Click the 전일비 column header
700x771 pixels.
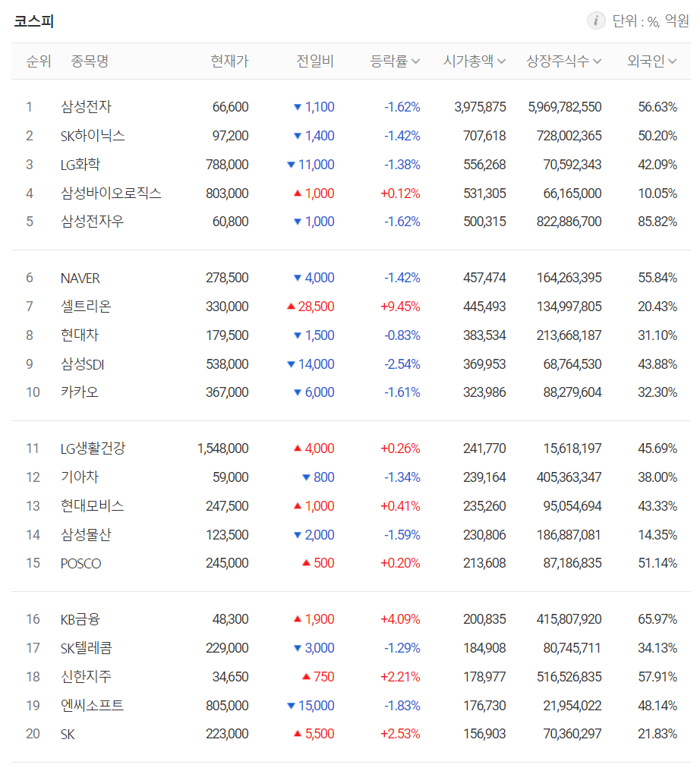tap(315, 61)
